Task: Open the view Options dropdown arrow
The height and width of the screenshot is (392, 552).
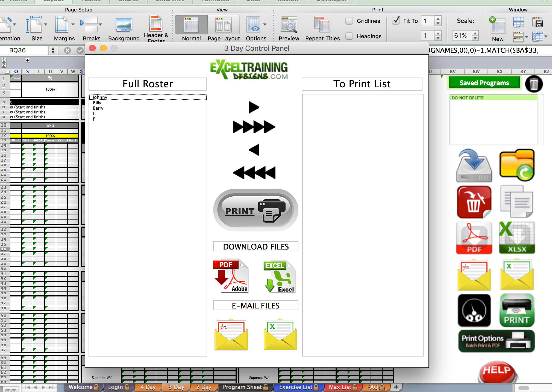Action: (265, 25)
